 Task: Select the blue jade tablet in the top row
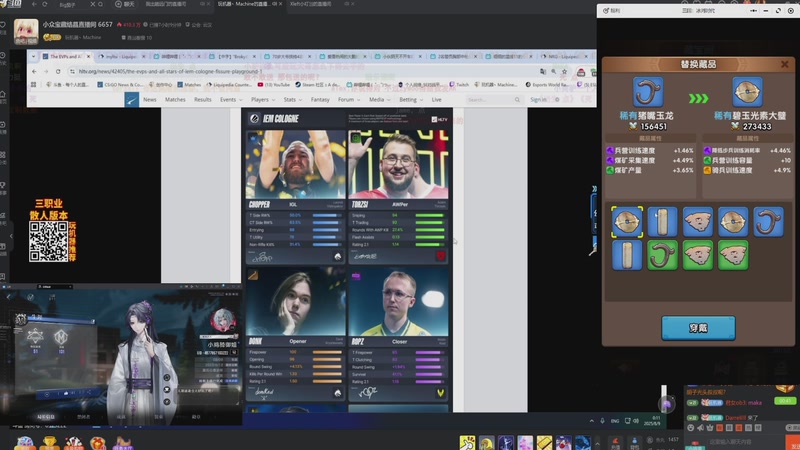(662, 222)
